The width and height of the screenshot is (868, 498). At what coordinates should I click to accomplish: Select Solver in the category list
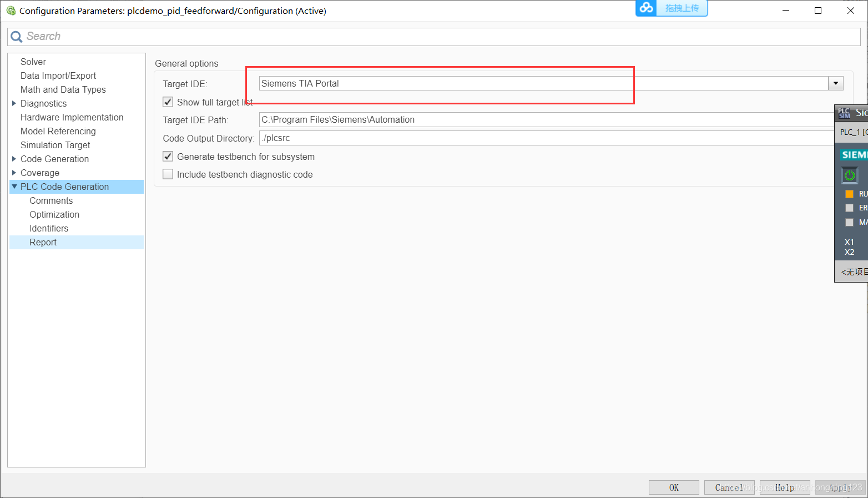(33, 62)
